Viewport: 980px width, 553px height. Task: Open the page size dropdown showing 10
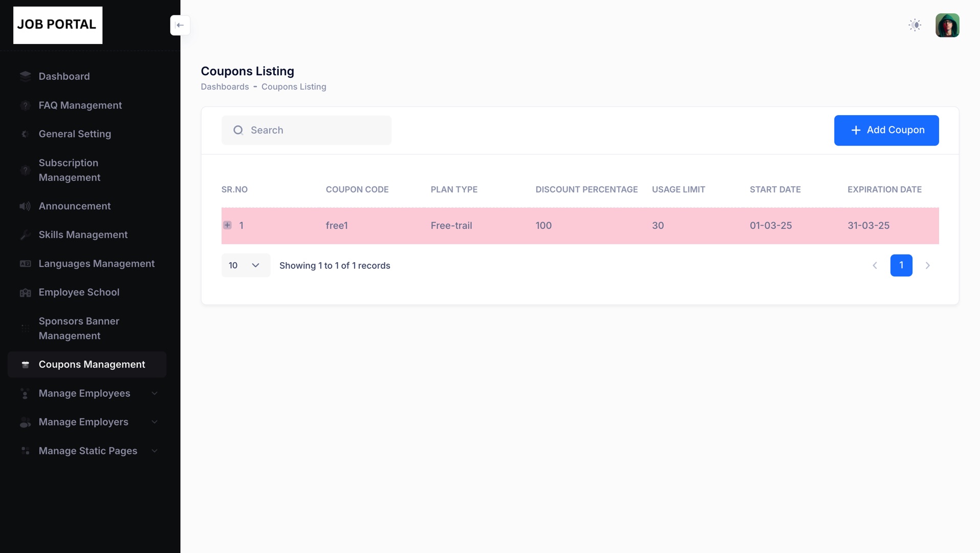[x=245, y=265]
